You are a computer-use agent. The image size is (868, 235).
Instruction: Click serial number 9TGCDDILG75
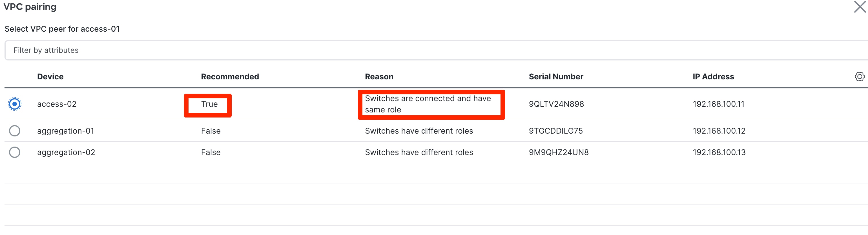point(556,131)
